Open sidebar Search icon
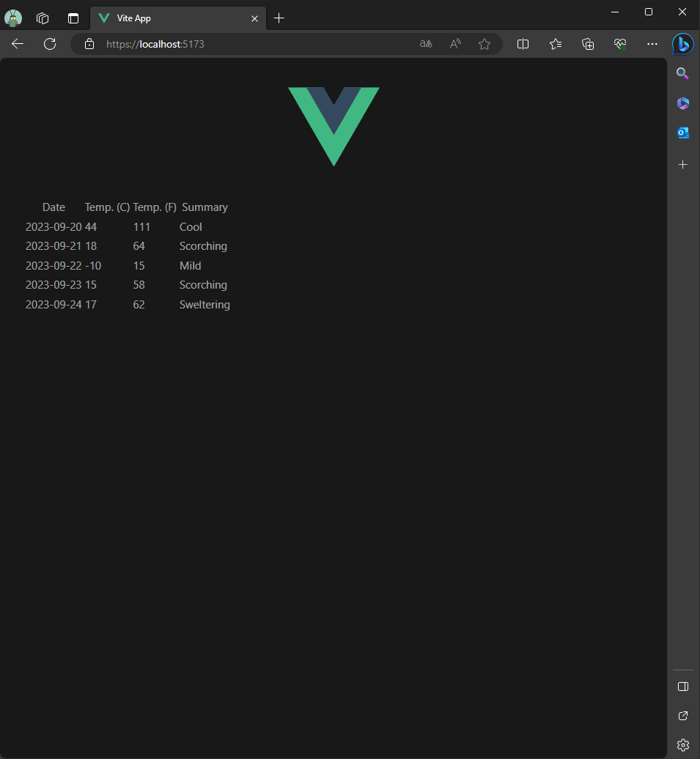The width and height of the screenshot is (700, 759). [x=682, y=73]
